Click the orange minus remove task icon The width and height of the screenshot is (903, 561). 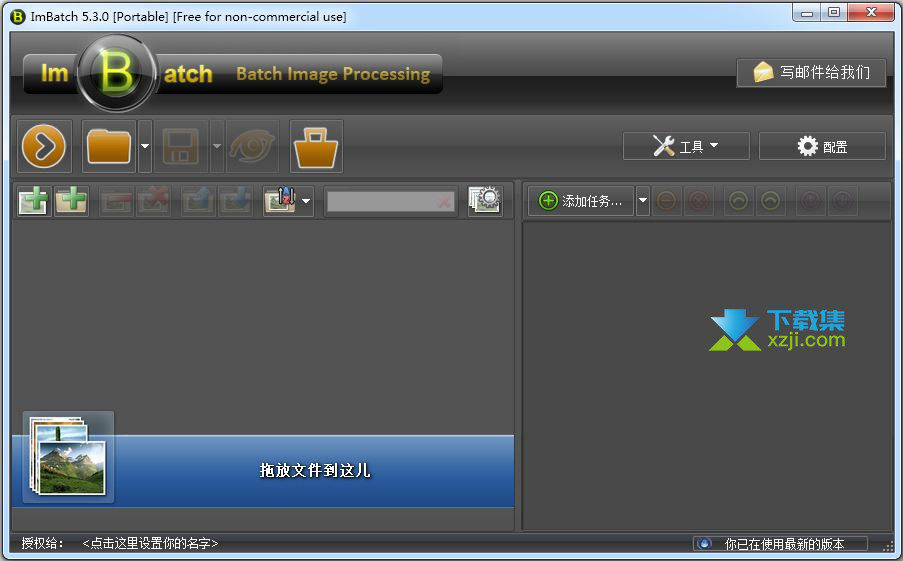pyautogui.click(x=667, y=201)
